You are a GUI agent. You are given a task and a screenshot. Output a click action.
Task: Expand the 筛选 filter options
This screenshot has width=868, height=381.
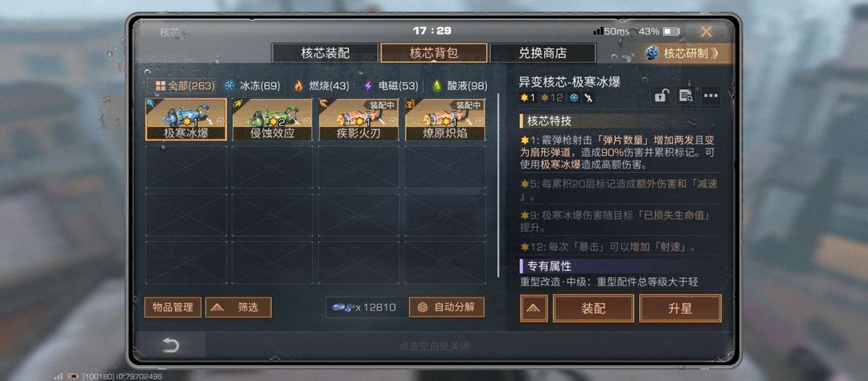[238, 307]
